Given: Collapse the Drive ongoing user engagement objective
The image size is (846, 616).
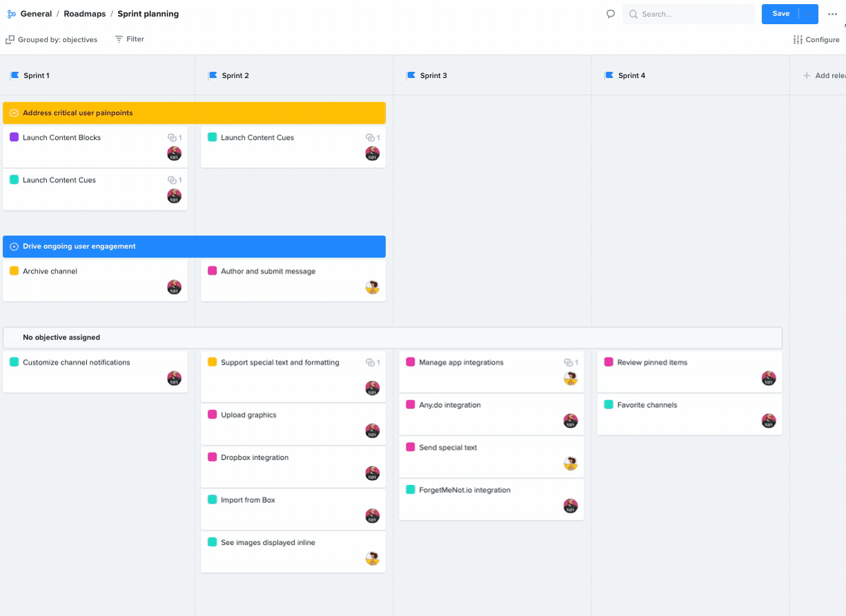Looking at the screenshot, I should [x=14, y=246].
